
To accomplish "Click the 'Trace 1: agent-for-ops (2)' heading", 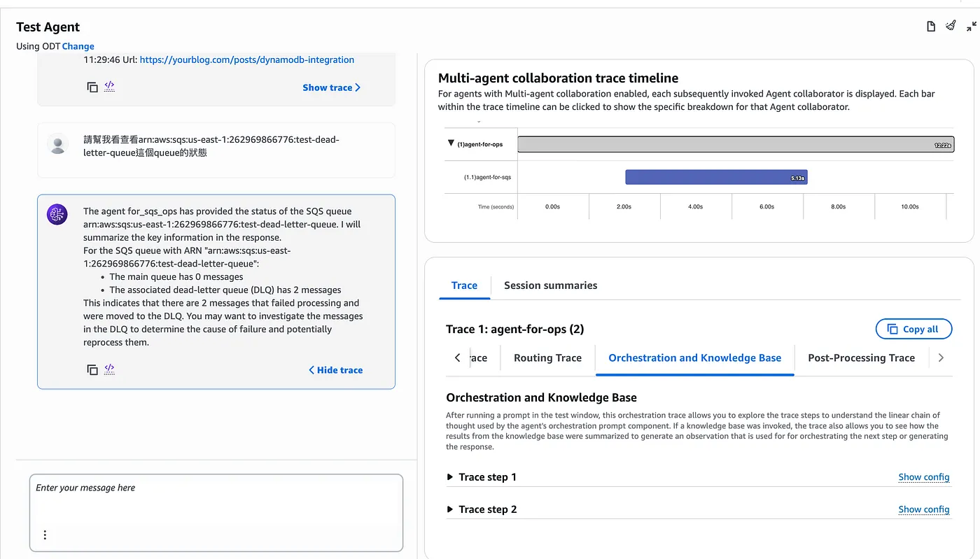I will 515,329.
